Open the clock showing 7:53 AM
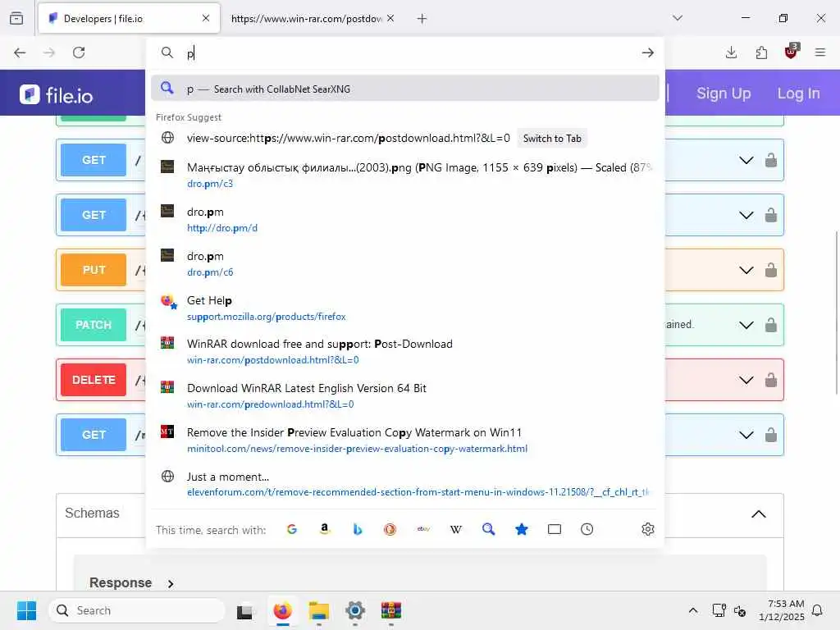840x630 pixels. click(782, 610)
